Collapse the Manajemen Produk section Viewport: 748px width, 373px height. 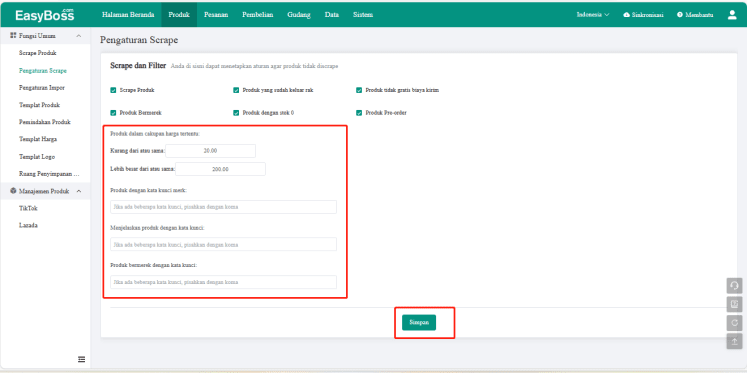[x=79, y=191]
